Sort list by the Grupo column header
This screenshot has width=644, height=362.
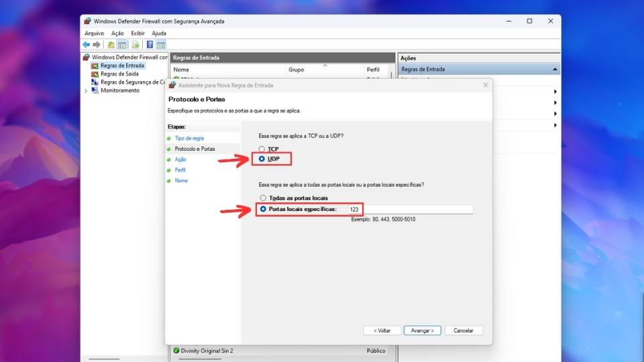click(x=296, y=70)
